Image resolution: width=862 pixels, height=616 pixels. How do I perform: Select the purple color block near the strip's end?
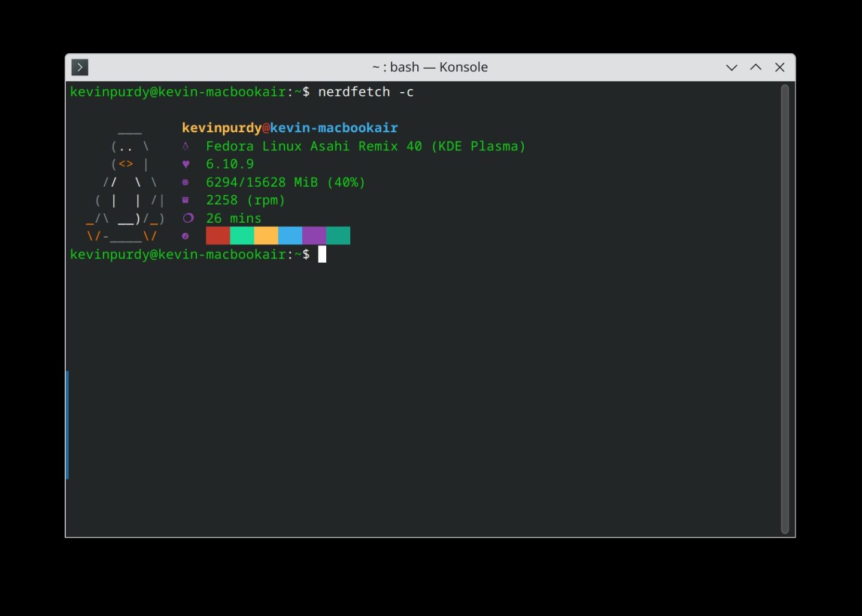pos(314,235)
